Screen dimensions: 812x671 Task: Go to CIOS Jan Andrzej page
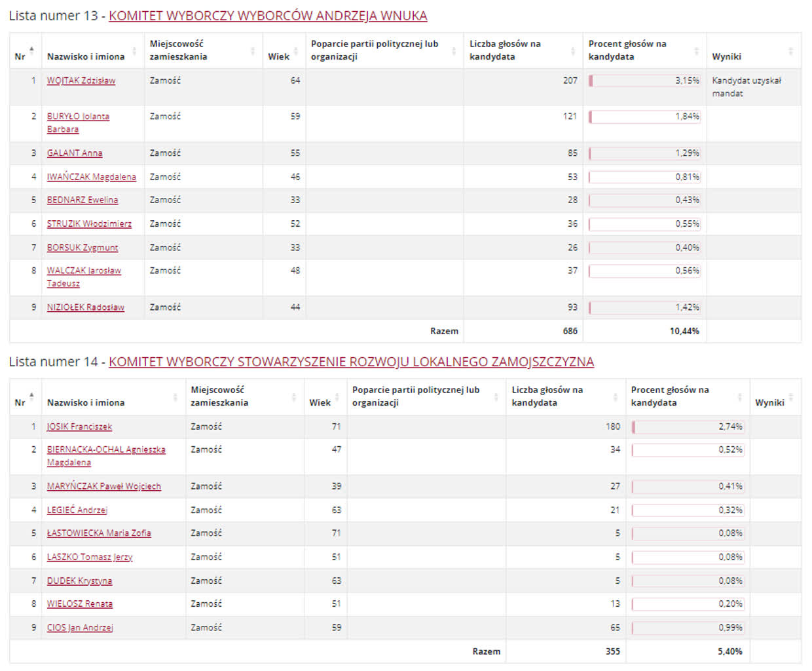pyautogui.click(x=80, y=628)
